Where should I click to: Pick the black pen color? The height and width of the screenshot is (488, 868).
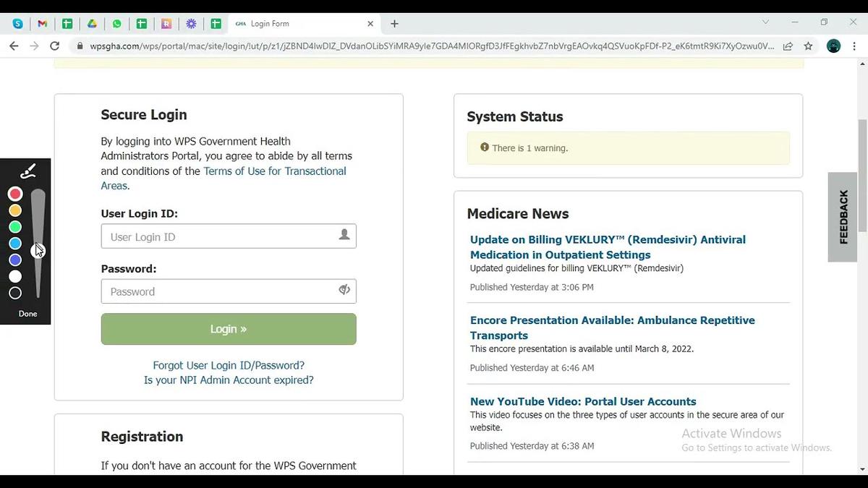(x=15, y=293)
